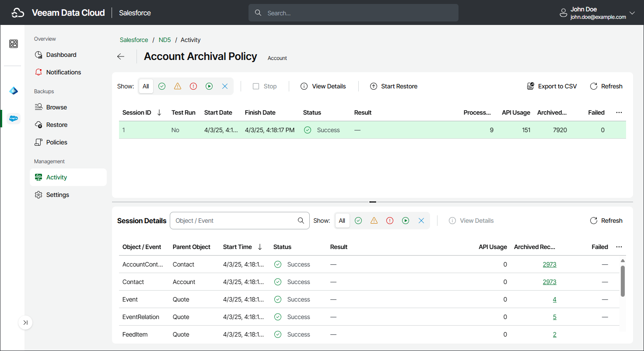The width and height of the screenshot is (644, 351).
Task: Click Start Restore button
Action: [394, 86]
